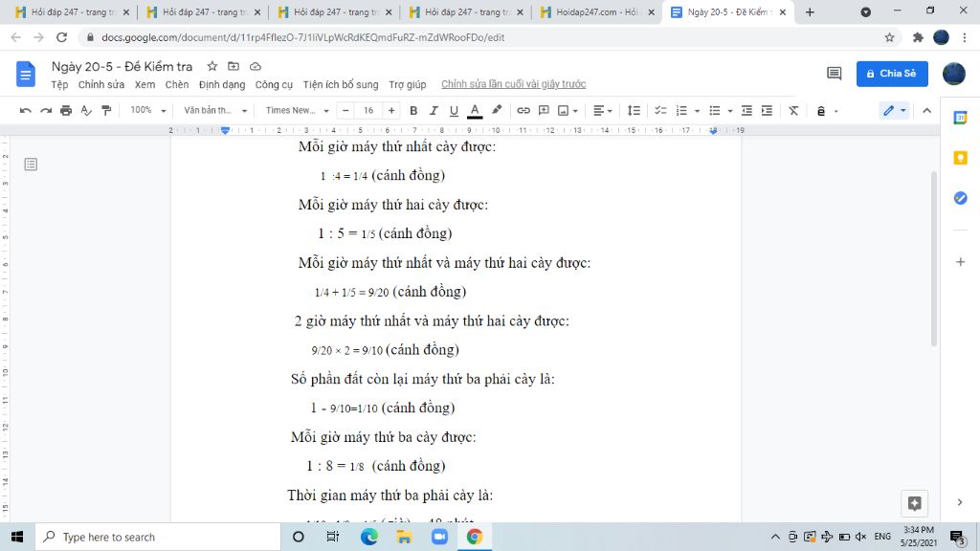Open the zoom 100% dropdown
The width and height of the screenshot is (980, 551).
147,110
